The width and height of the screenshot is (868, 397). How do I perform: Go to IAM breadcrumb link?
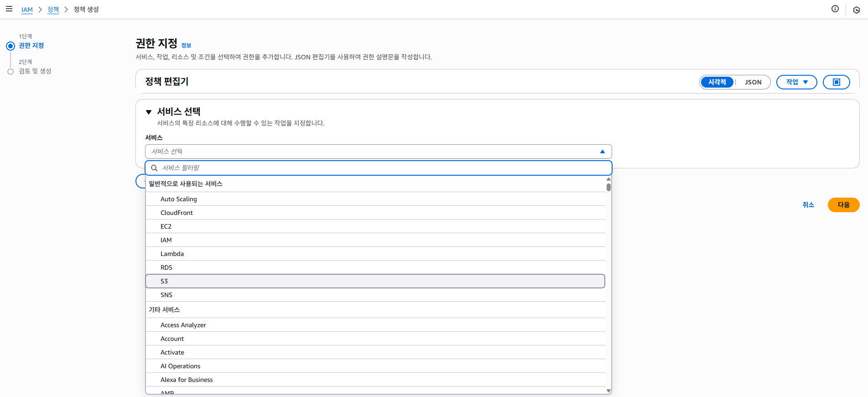tap(27, 10)
